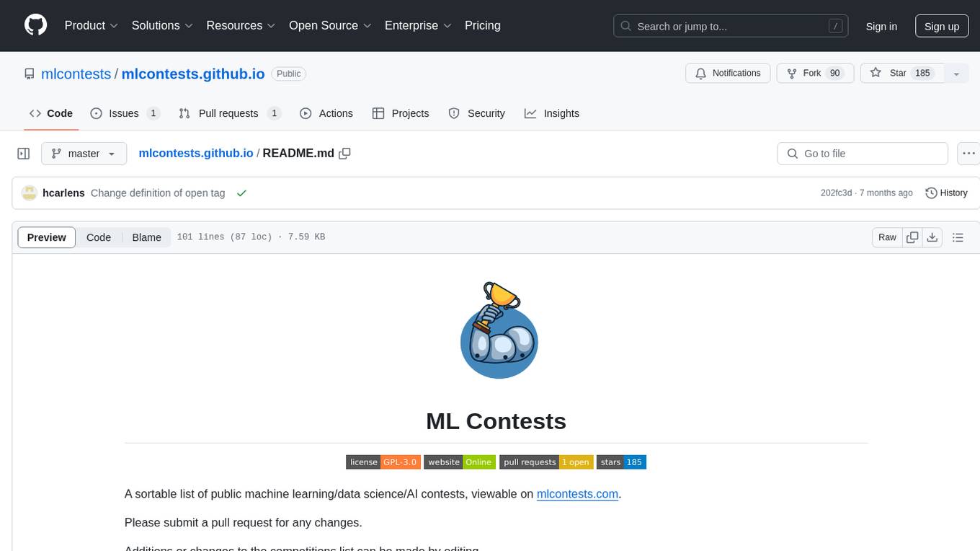Viewport: 980px width, 551px height.
Task: Click the license GPL-3.0 badge
Action: (383, 462)
